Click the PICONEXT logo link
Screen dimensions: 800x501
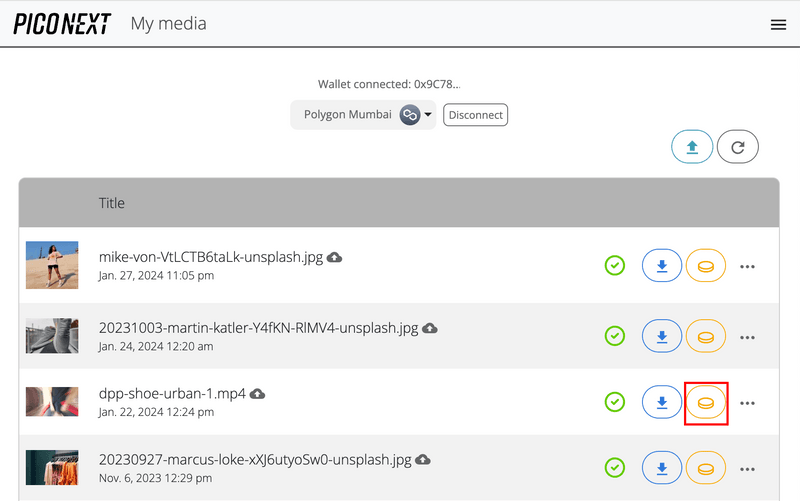pyautogui.click(x=62, y=24)
